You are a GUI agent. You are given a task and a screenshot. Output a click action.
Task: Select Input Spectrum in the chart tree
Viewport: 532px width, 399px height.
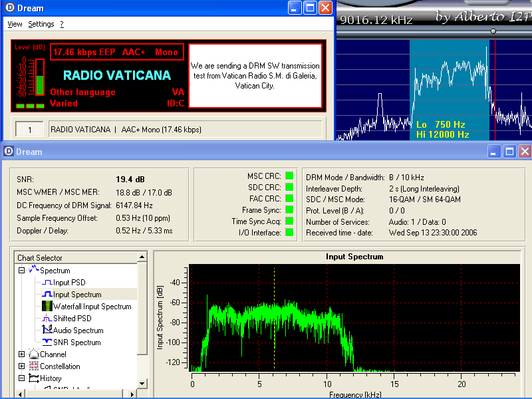click(x=77, y=294)
